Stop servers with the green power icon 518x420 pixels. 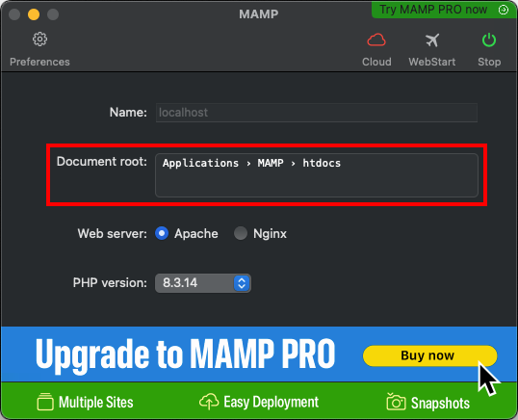[x=489, y=40]
